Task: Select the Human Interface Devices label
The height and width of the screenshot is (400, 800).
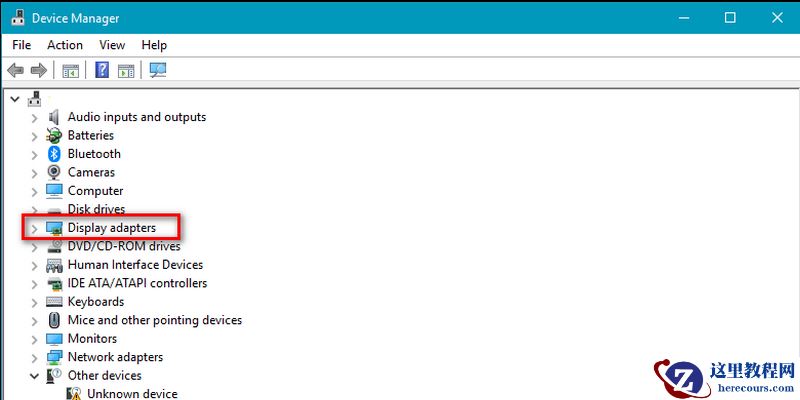Action: (135, 264)
